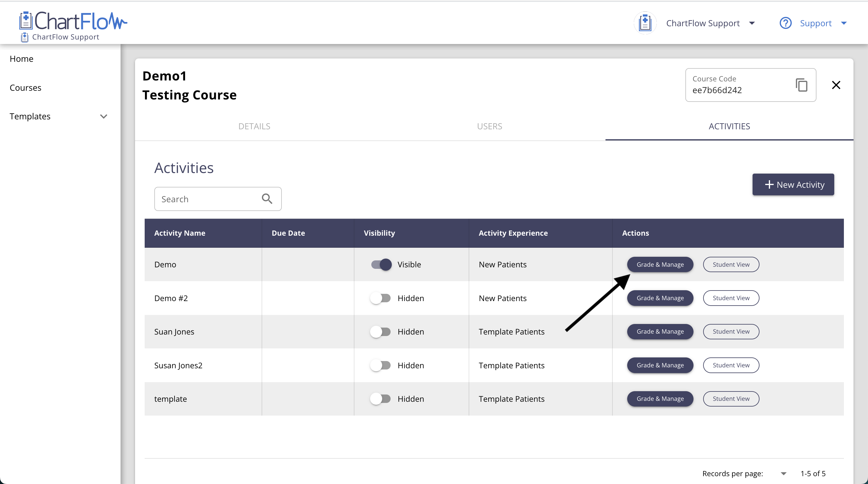Click the plus icon on New Activity

[769, 185]
